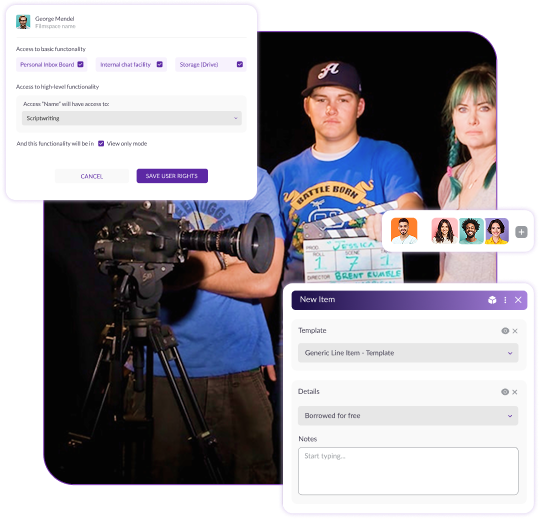Toggle visibility eye of Details section
The width and height of the screenshot is (539, 519).
tap(505, 392)
